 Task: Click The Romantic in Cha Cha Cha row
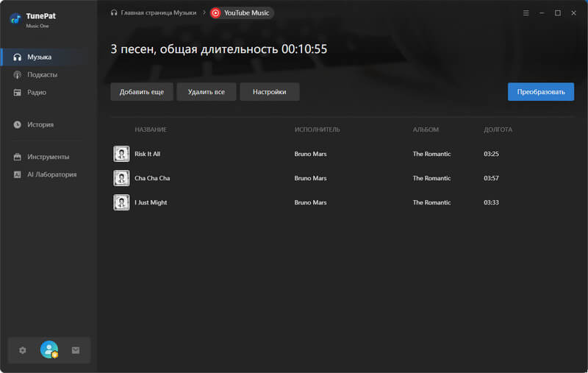[431, 178]
